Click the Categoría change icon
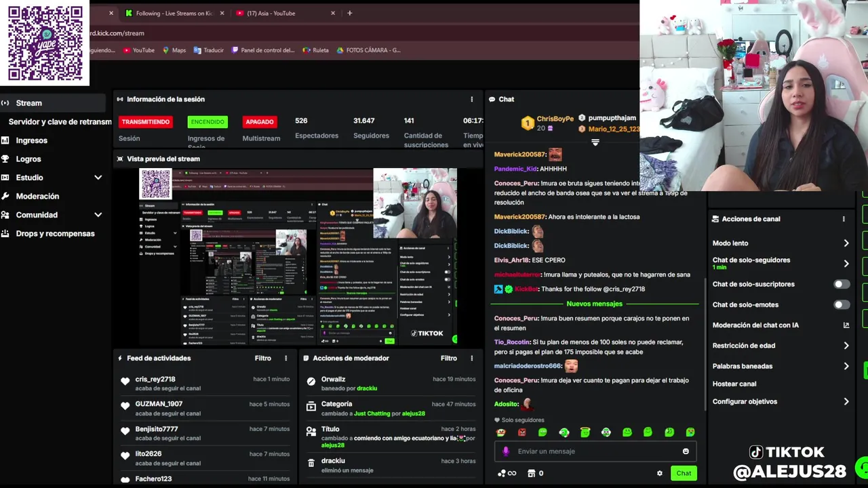 click(311, 407)
